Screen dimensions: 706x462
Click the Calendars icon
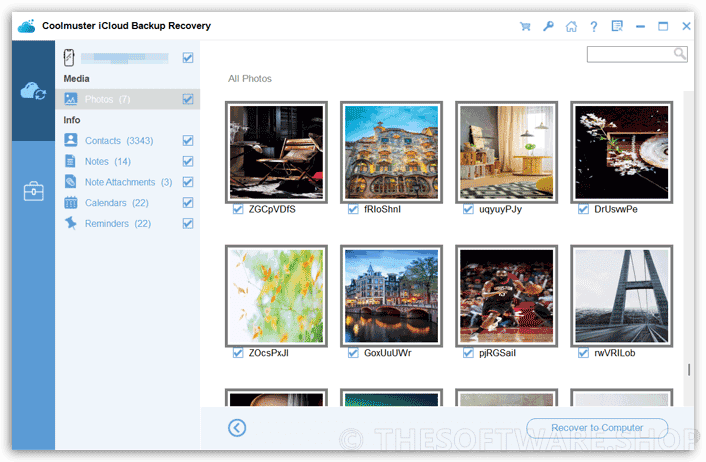tap(71, 202)
